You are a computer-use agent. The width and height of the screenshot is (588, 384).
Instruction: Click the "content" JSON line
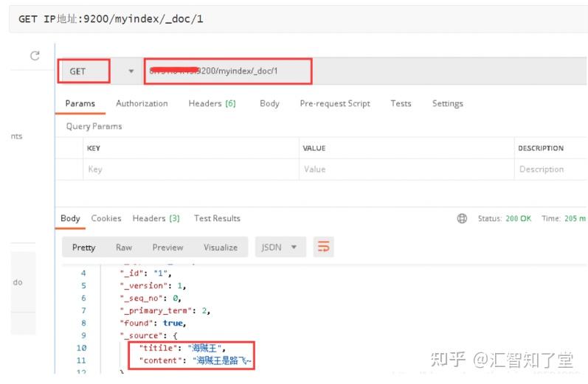pos(196,360)
